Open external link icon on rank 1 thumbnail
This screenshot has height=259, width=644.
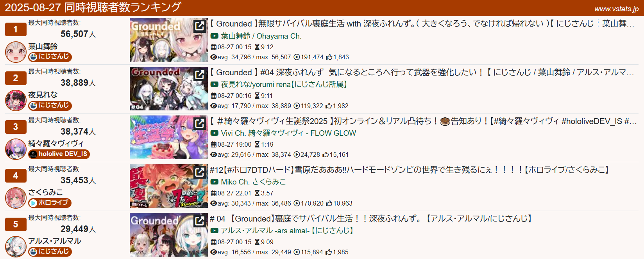(x=200, y=26)
